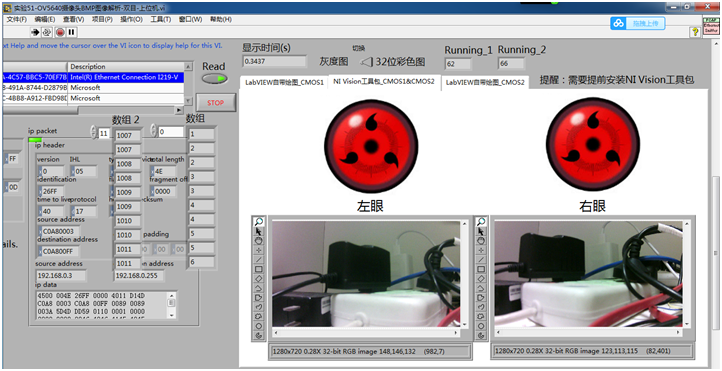Click 数组 2 index field showing 11
This screenshot has width=722, height=371.
(x=103, y=133)
